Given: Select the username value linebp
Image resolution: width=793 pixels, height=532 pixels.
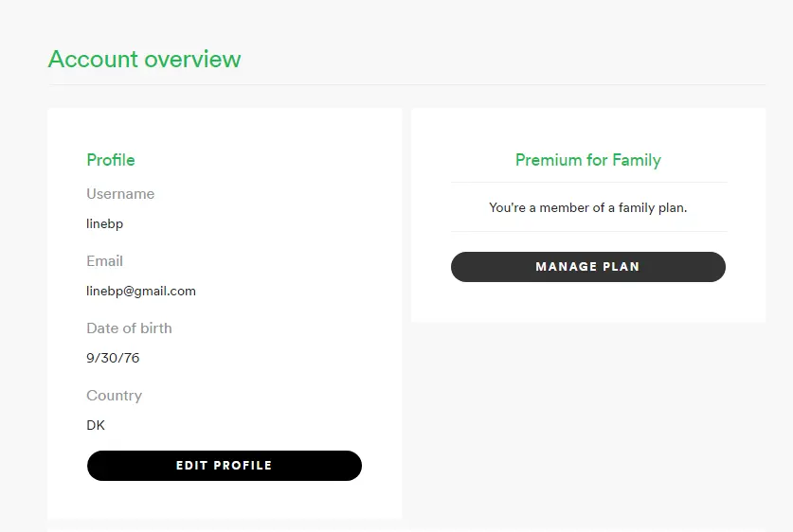Looking at the screenshot, I should point(104,223).
